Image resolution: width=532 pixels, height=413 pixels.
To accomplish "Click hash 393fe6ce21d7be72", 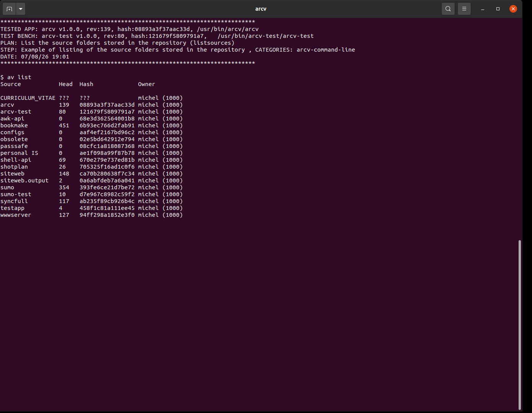I will pyautogui.click(x=107, y=187).
